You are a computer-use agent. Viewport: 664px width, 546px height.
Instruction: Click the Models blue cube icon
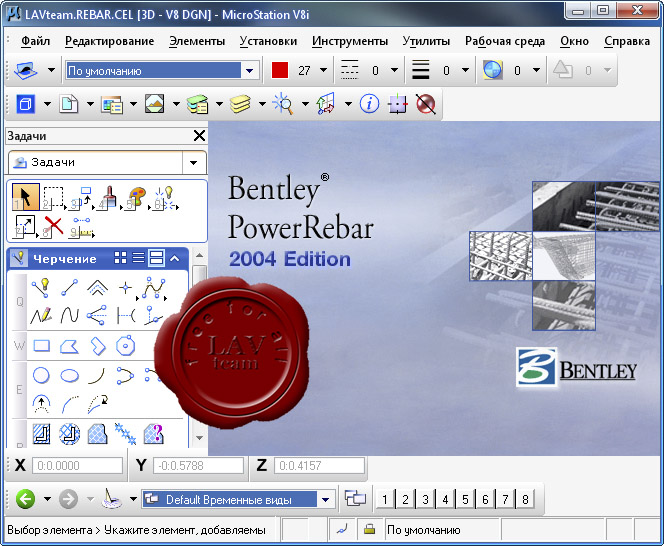(x=25, y=104)
